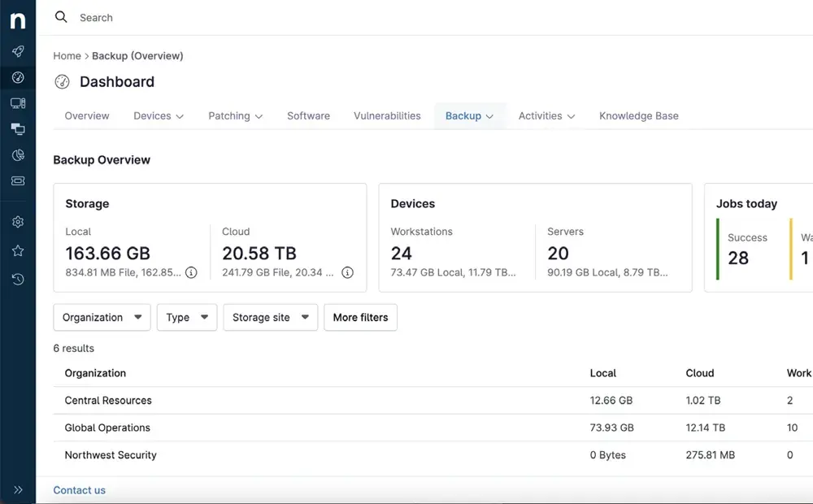Open the Type filter dropdown
The height and width of the screenshot is (504, 813).
(187, 317)
